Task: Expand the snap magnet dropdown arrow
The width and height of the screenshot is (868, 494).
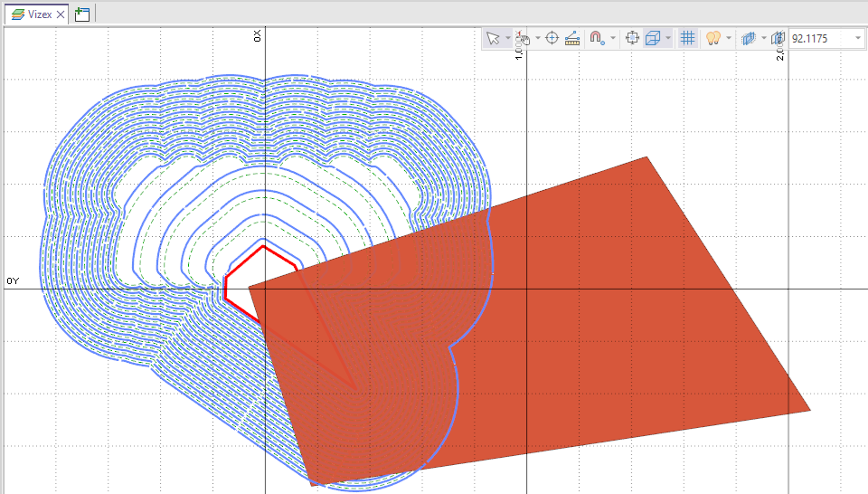Action: [613, 38]
